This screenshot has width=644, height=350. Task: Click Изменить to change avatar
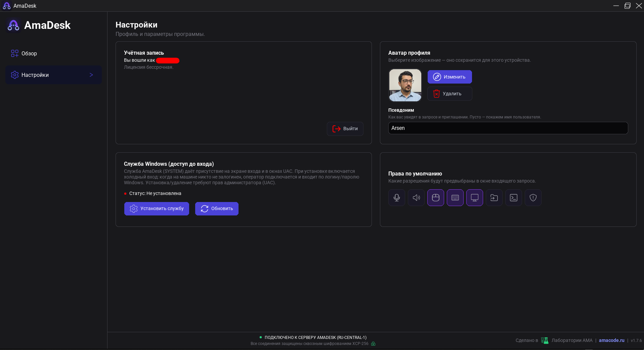(449, 77)
